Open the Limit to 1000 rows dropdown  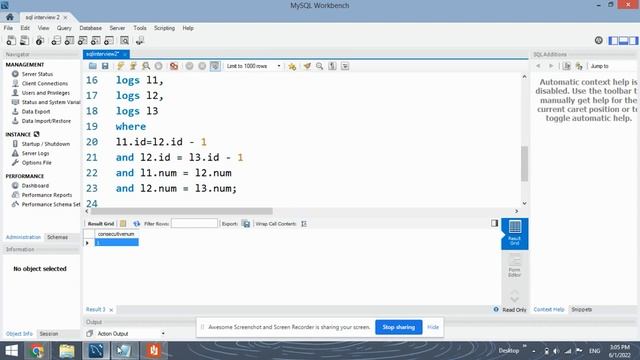pyautogui.click(x=253, y=66)
